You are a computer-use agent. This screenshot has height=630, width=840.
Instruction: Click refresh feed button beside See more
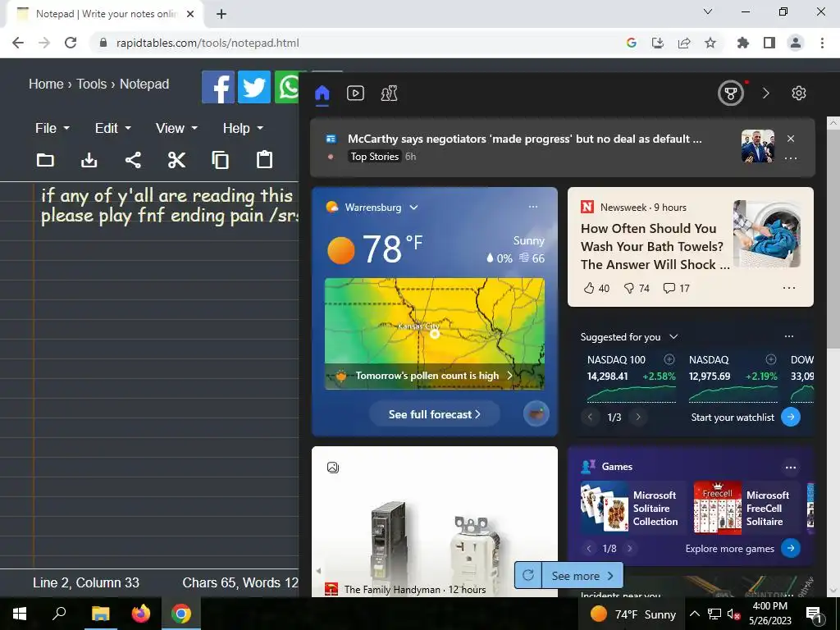click(x=528, y=575)
